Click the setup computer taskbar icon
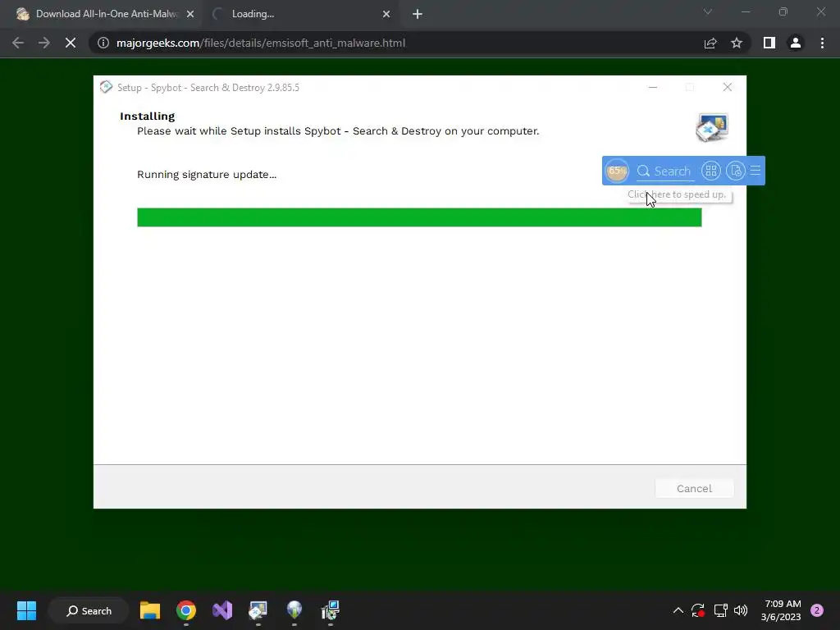The height and width of the screenshot is (630, 840). coord(330,610)
